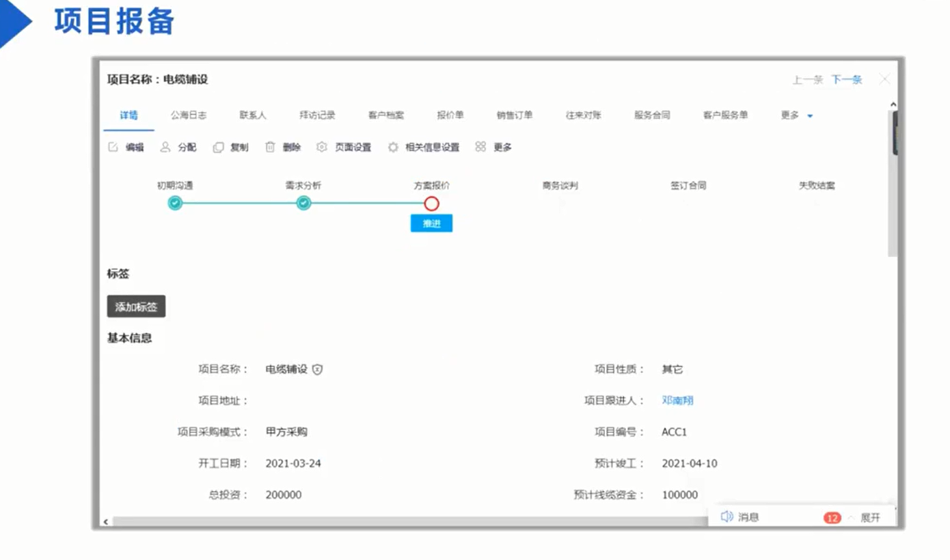Select the completed 需求分析 stage marker

point(303,203)
